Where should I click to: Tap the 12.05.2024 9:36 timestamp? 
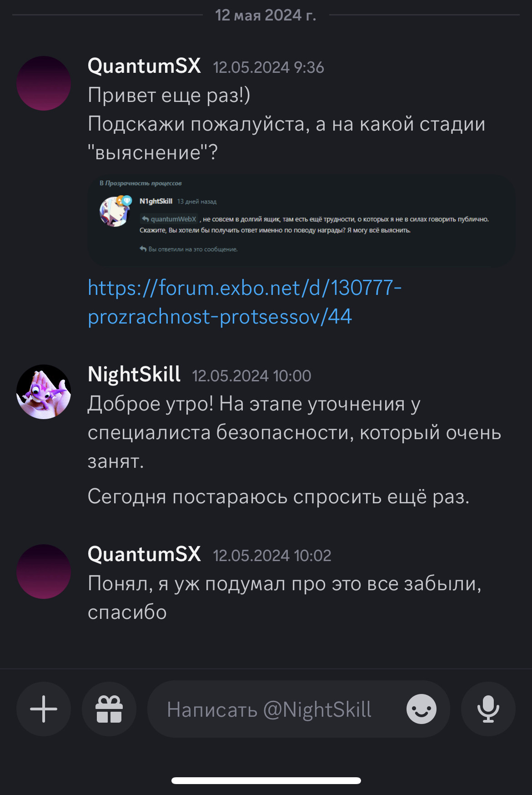click(268, 67)
